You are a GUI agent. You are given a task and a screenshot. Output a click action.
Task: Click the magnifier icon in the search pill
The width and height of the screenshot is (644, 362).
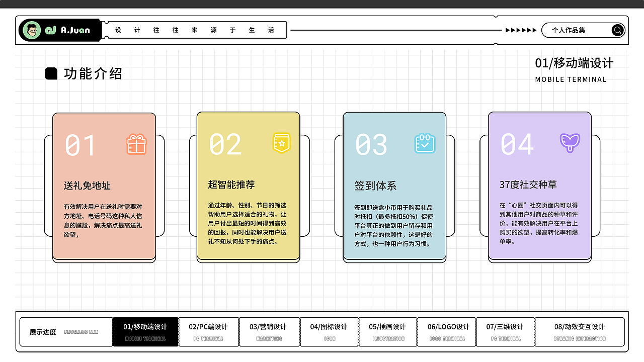617,30
